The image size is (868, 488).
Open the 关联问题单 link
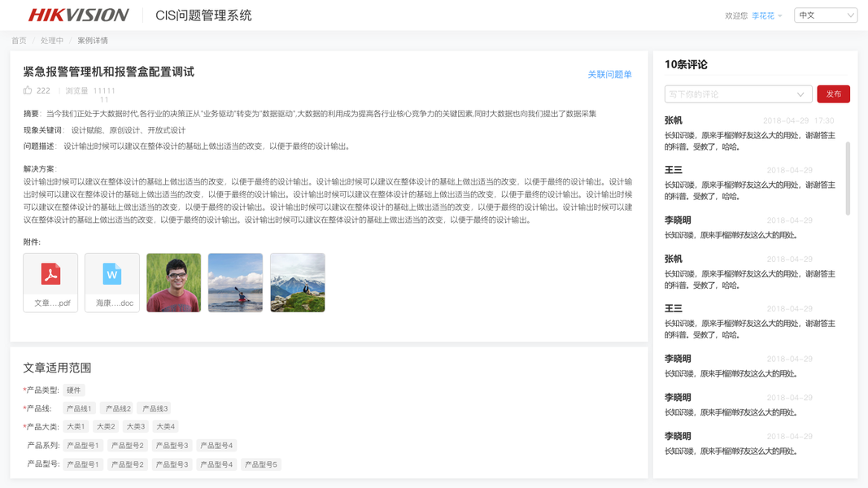coord(609,74)
